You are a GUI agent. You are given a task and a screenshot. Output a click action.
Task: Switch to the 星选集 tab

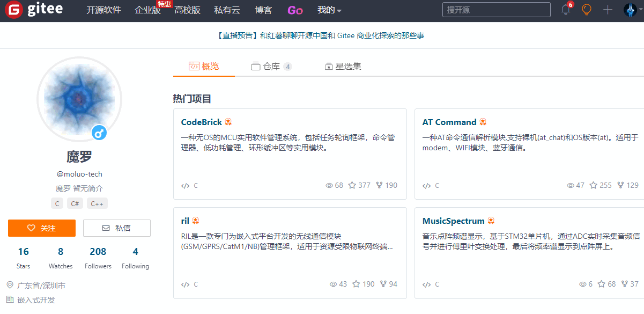point(343,67)
